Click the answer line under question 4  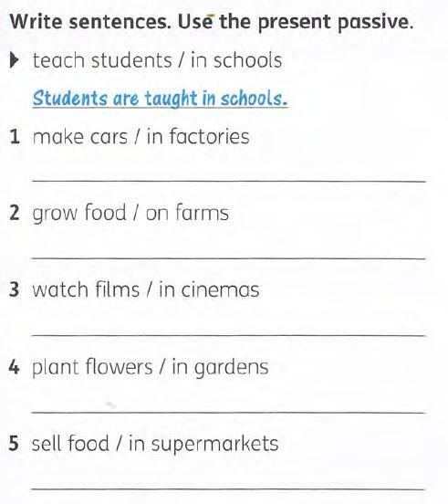click(x=229, y=412)
